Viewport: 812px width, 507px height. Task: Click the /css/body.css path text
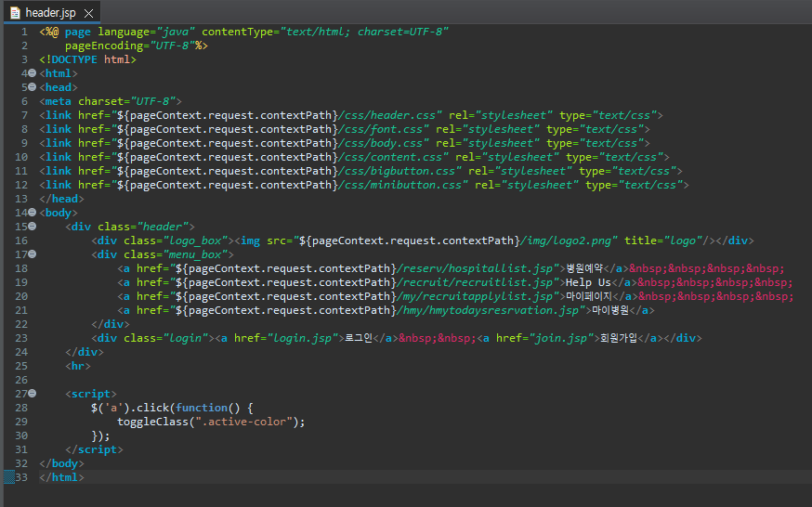click(x=381, y=143)
